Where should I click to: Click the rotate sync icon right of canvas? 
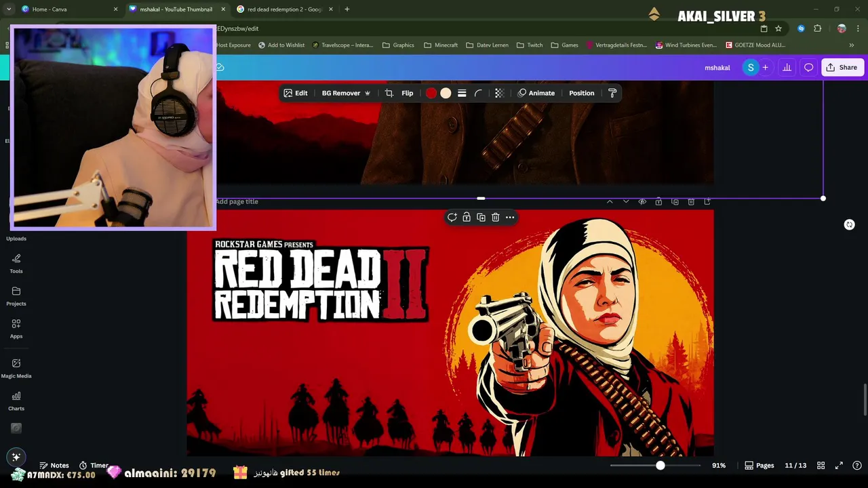[x=849, y=224]
